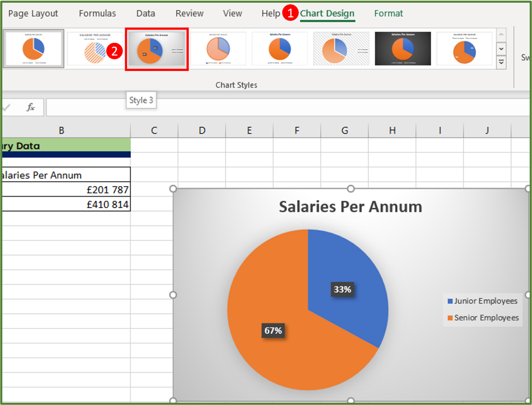Apply the striped-pattern Style 2 chart style
Viewport: 532px width, 405px height.
coord(95,49)
